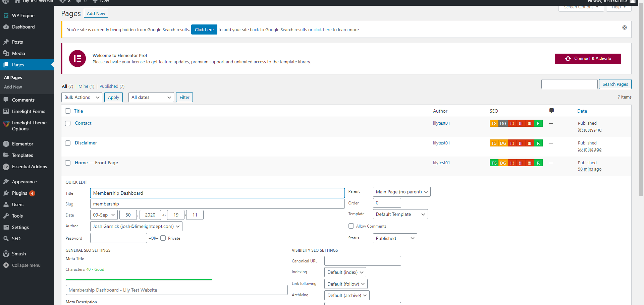Open the Indexing dropdown set to Default (index)
Image resolution: width=644 pixels, height=305 pixels.
[x=345, y=272]
